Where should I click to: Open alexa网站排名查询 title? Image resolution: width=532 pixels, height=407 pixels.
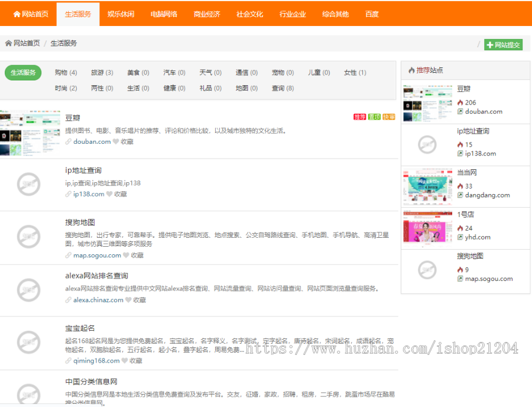click(97, 276)
